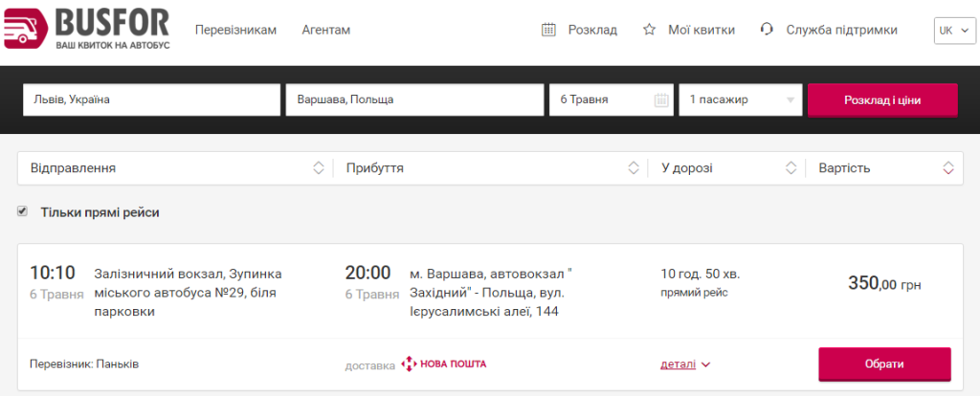Uncheck Тільки прямі рейси checkbox
Viewport: 980px width, 396px height.
click(x=23, y=211)
